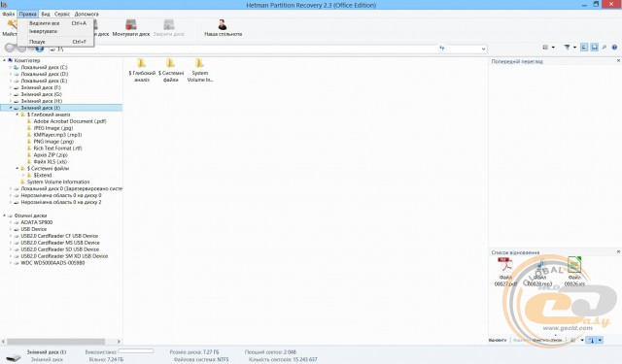Open the view mode dropdown arrow

[x=553, y=48]
